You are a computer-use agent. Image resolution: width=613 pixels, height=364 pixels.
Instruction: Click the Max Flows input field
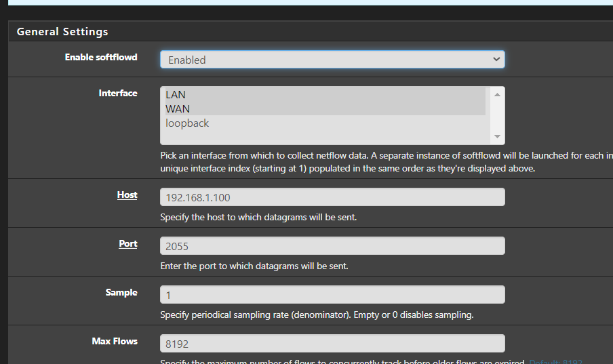pos(332,343)
